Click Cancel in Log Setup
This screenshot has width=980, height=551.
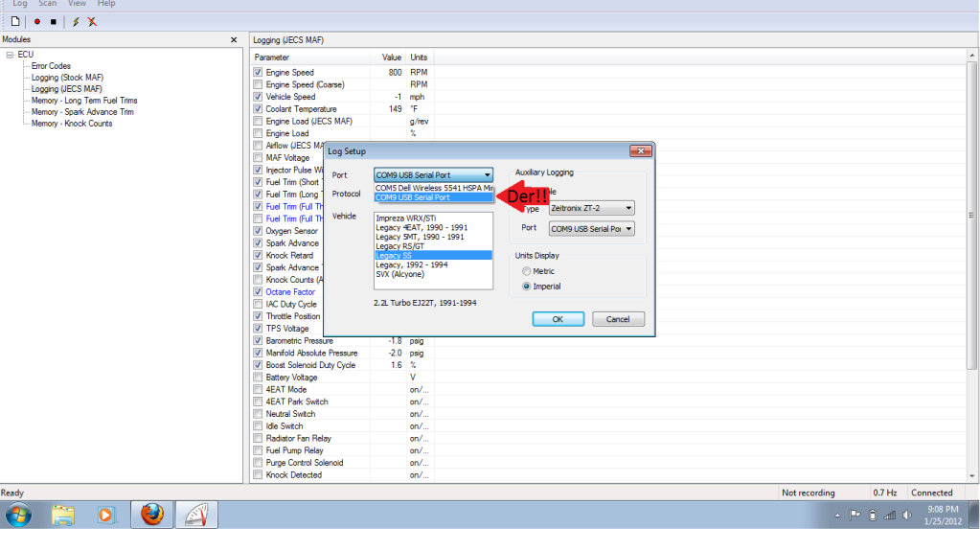tap(618, 319)
